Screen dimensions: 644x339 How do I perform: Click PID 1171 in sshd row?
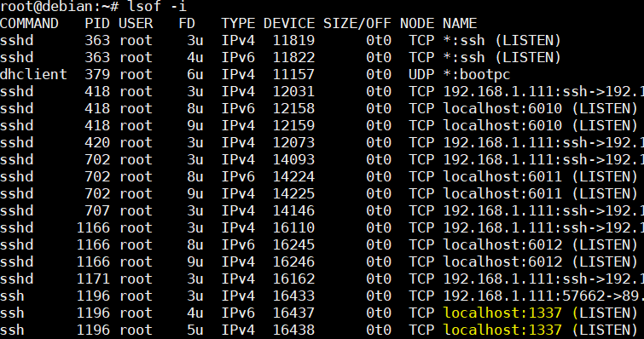93,279
